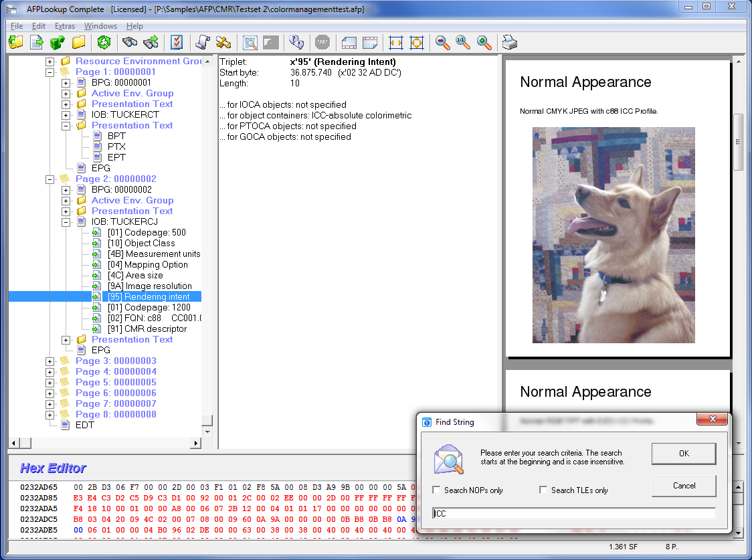The width and height of the screenshot is (752, 560).
Task: Open the Help menu
Action: click(134, 26)
